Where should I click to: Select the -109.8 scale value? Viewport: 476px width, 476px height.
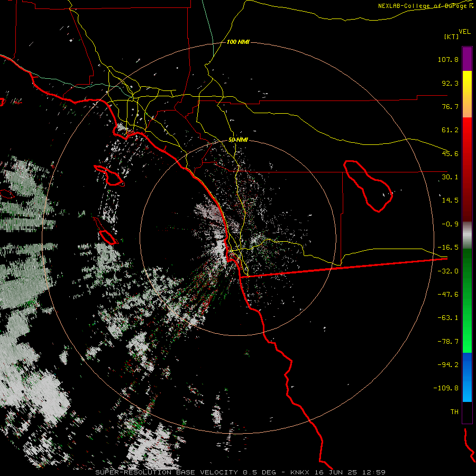click(446, 388)
